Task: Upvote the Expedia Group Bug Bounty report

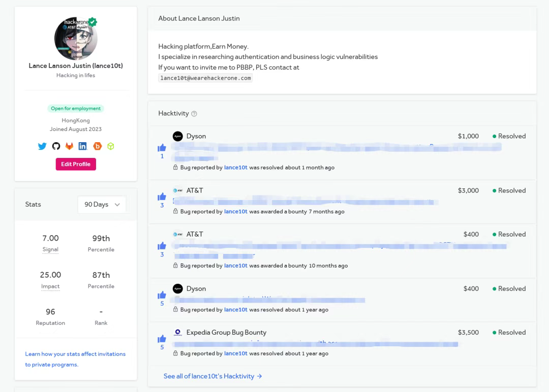Action: pos(162,339)
